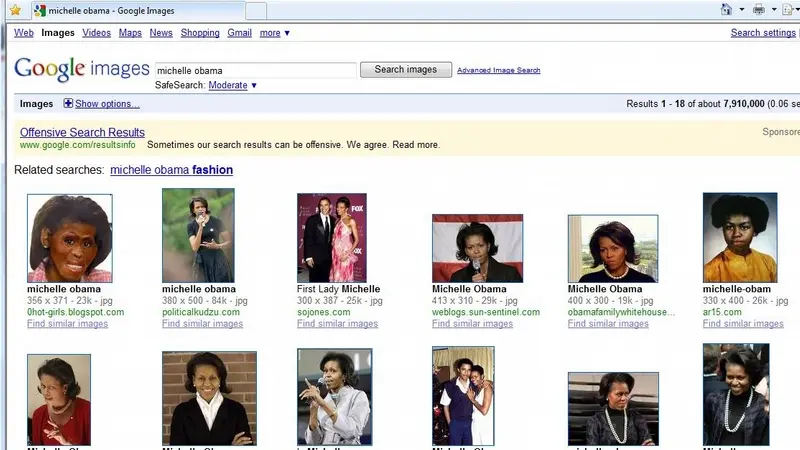Screen dimensions: 800x450
Task: Click the weblogs.sun-sentinel.com source text
Action: [x=486, y=312]
